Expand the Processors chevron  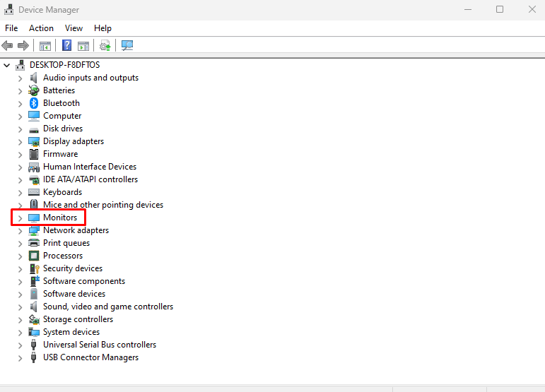pos(20,256)
